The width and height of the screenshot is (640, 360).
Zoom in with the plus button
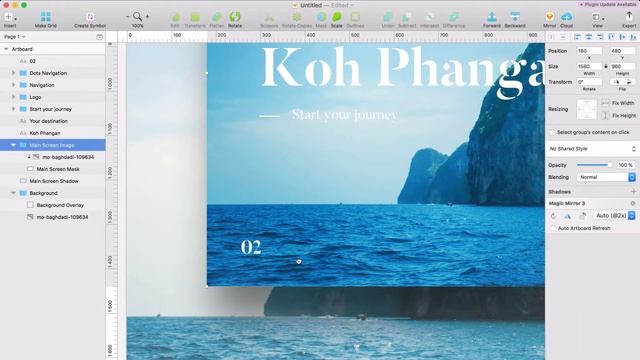[147, 17]
